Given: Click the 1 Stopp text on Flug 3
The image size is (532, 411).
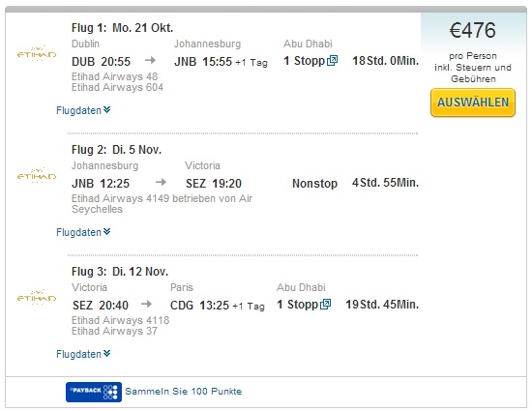Looking at the screenshot, I should click(298, 305).
